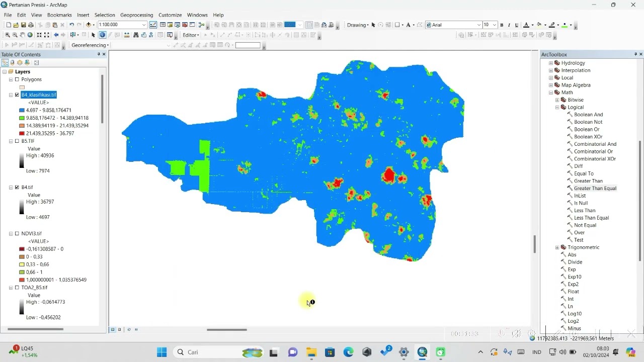Open an existing map document

pos(16,25)
